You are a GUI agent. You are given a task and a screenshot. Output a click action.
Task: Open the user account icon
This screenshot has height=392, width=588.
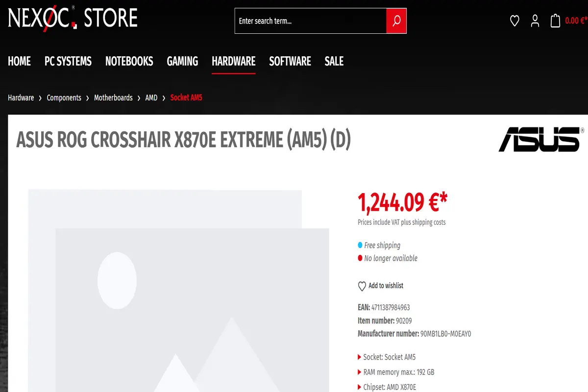[535, 21]
